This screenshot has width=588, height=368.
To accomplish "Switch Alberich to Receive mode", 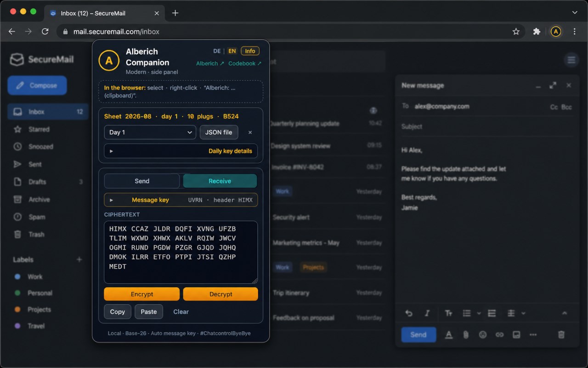I will [220, 181].
